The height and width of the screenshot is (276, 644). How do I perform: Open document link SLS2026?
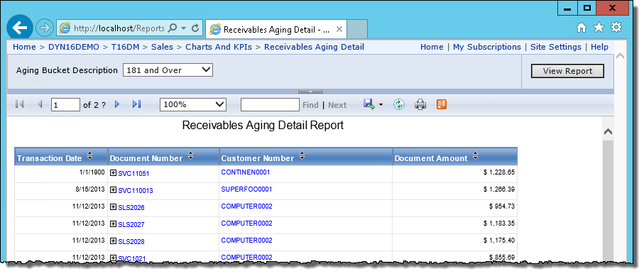click(131, 207)
